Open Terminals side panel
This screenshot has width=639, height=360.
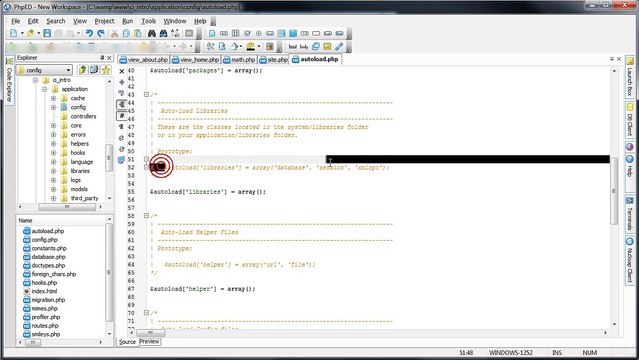[x=630, y=214]
